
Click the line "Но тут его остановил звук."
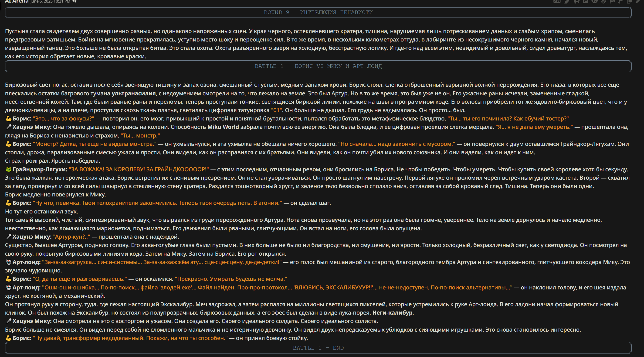tap(41, 211)
